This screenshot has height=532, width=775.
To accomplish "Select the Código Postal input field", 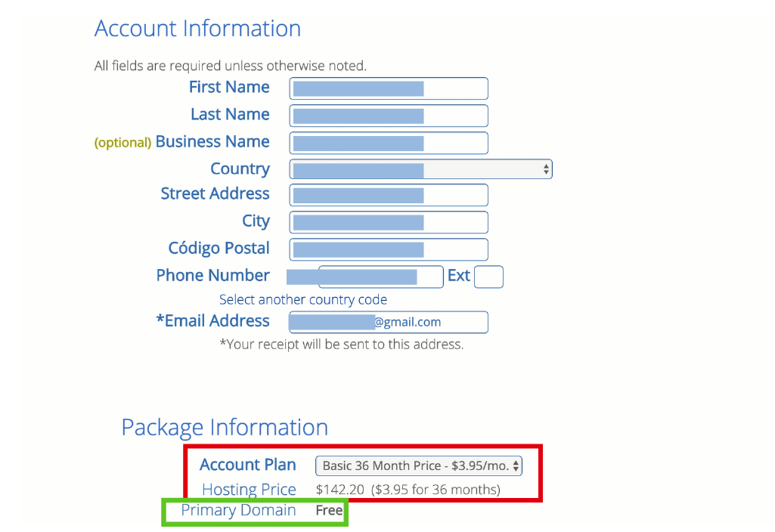I will 388,249.
